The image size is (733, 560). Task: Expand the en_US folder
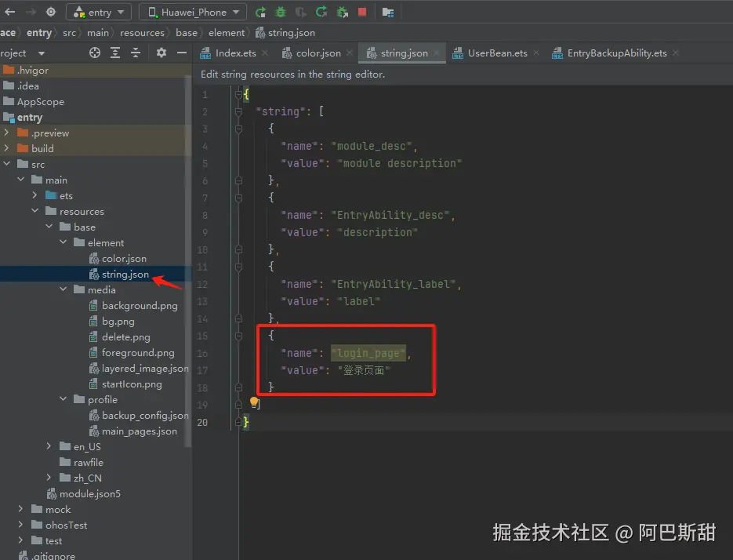click(x=49, y=446)
